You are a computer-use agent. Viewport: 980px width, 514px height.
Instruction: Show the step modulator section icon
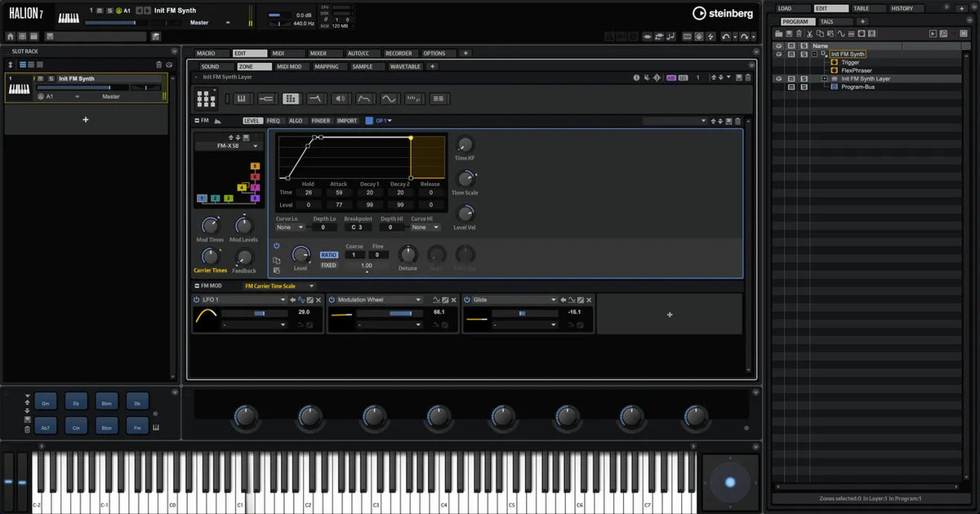[414, 99]
